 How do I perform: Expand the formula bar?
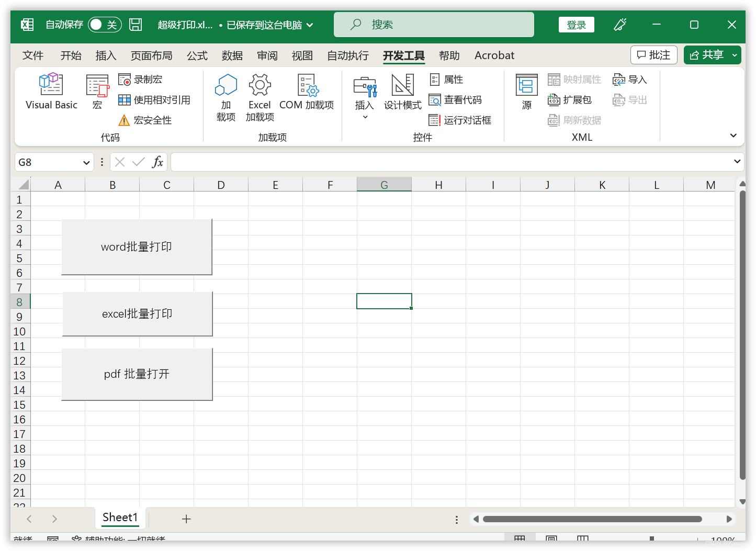click(737, 162)
